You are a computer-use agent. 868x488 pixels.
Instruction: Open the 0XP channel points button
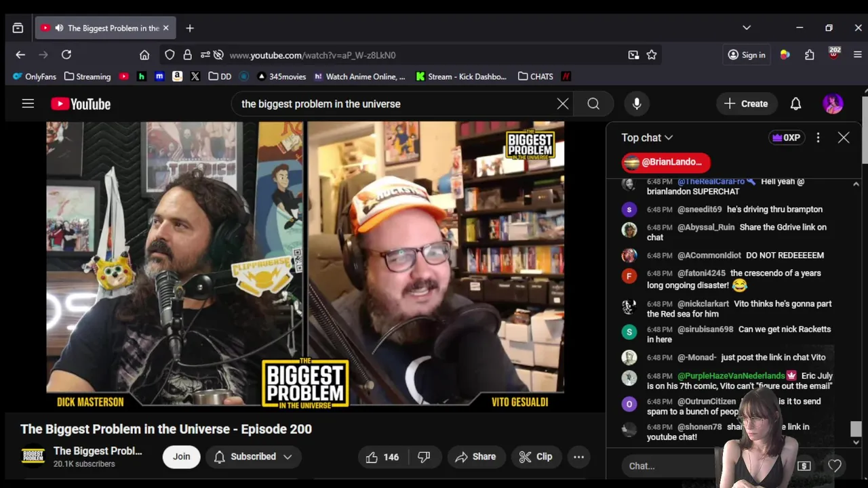click(x=786, y=138)
